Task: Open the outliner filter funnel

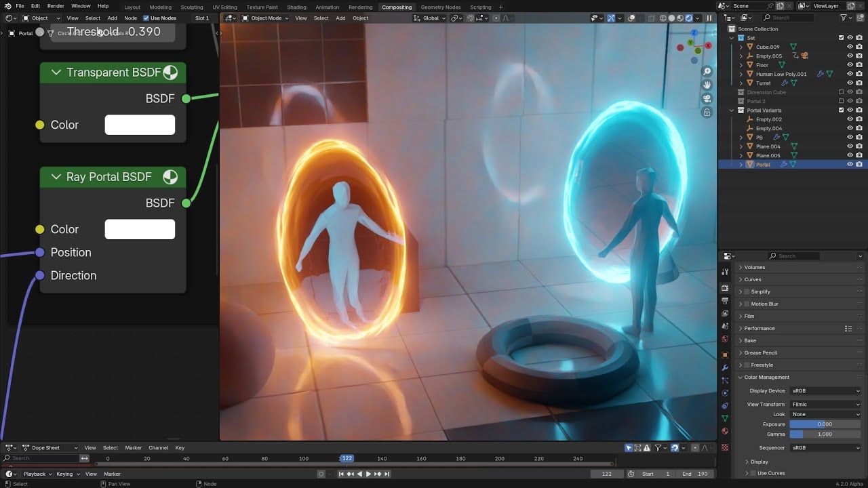Action: [x=844, y=18]
